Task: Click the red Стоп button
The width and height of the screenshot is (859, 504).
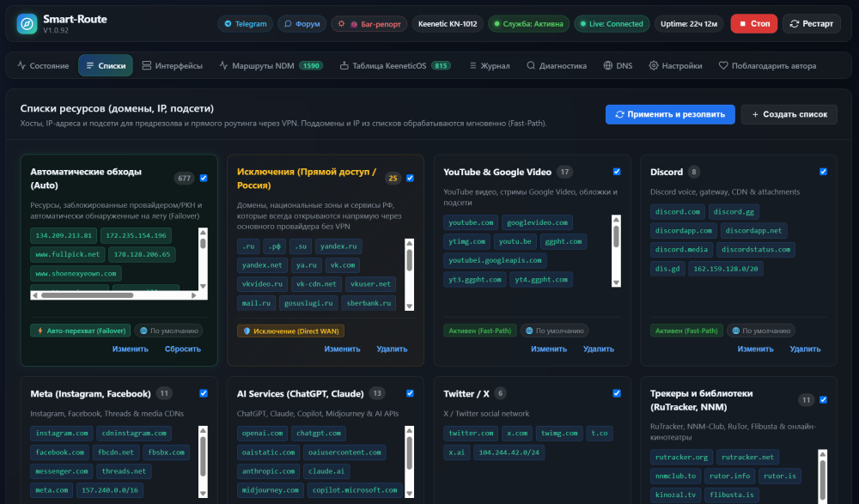Action: point(754,24)
